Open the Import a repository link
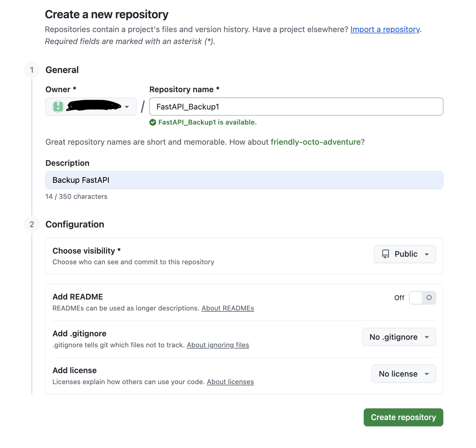Image resolution: width=476 pixels, height=448 pixels. pos(385,29)
